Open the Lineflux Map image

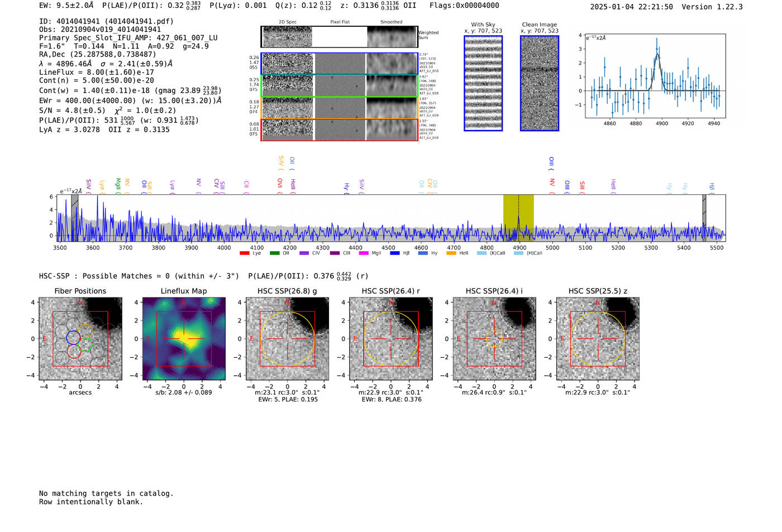(x=184, y=339)
